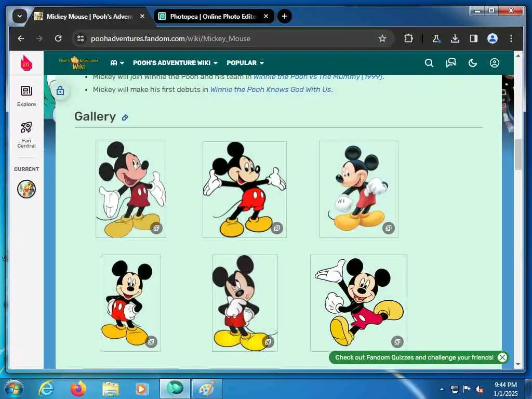Click the address bar URL field

[x=233, y=38]
